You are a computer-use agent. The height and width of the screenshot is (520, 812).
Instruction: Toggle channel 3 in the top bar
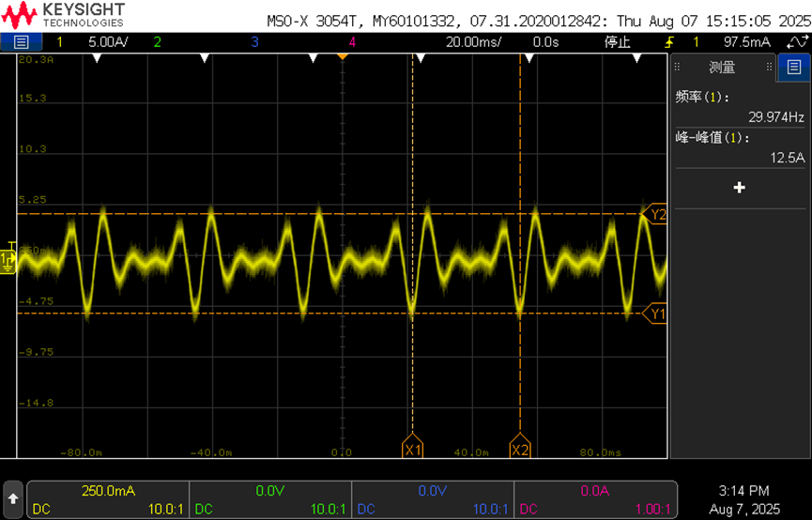[254, 42]
